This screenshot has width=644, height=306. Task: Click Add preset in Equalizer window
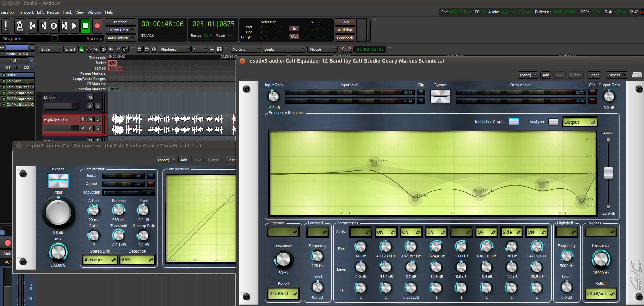click(x=546, y=75)
